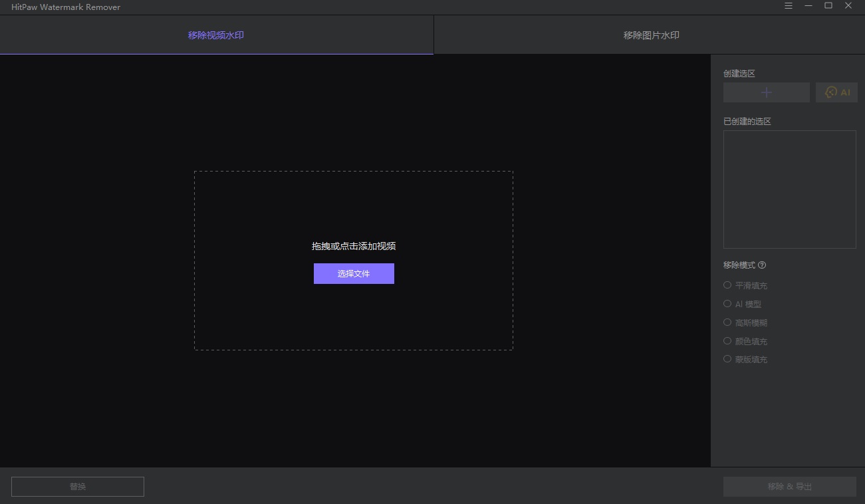Activate the AI selection detection button
This screenshot has height=504, width=865.
pos(836,92)
